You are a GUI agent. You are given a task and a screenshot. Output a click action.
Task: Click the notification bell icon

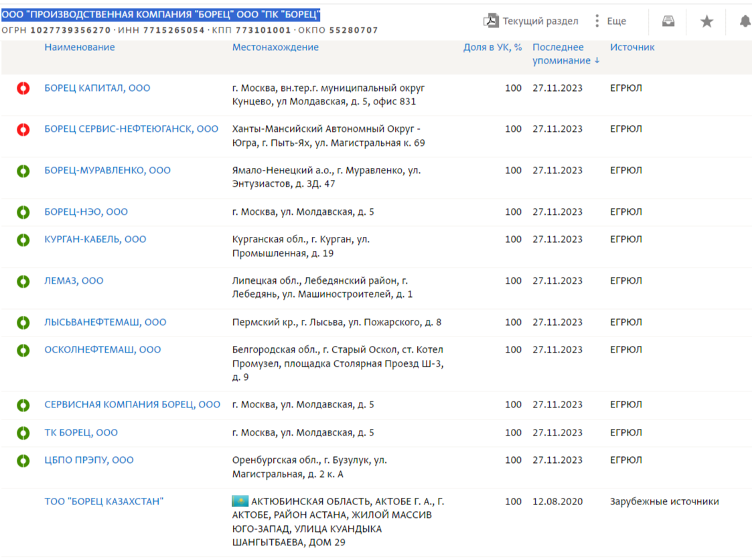pyautogui.click(x=745, y=21)
